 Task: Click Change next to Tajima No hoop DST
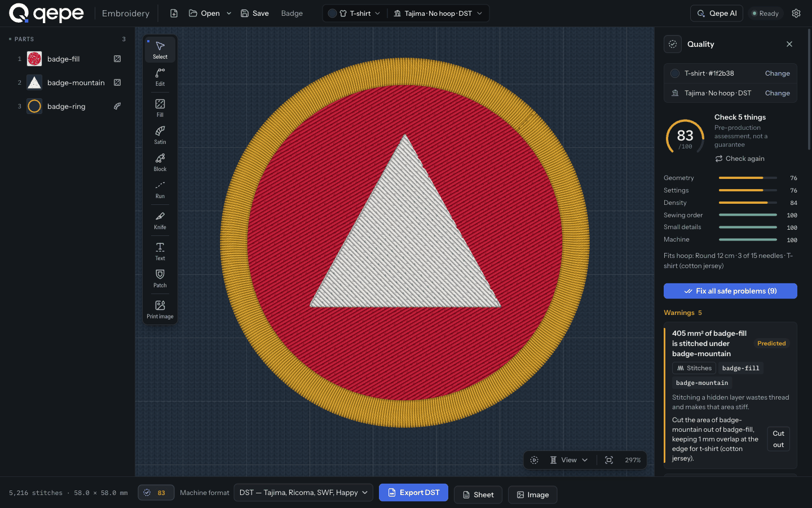point(778,93)
